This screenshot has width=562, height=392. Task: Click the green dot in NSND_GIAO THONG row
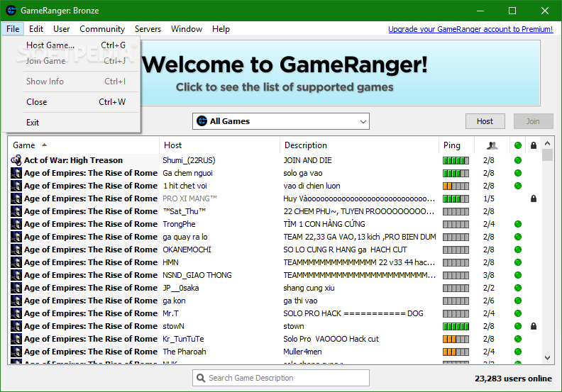pos(517,275)
